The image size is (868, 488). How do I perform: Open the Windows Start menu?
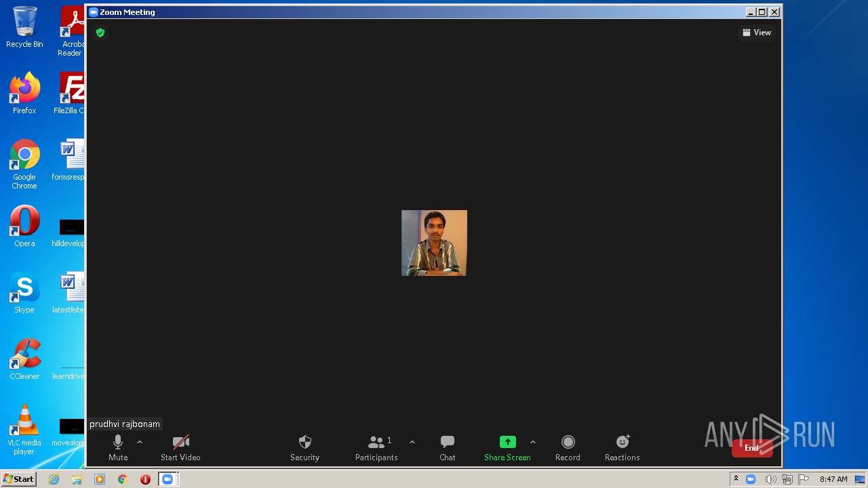click(x=18, y=479)
